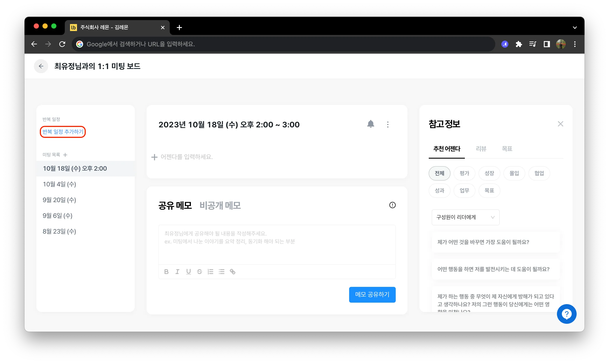Select the 몰입 filter chip
Screen dimensions: 609x364
point(514,173)
